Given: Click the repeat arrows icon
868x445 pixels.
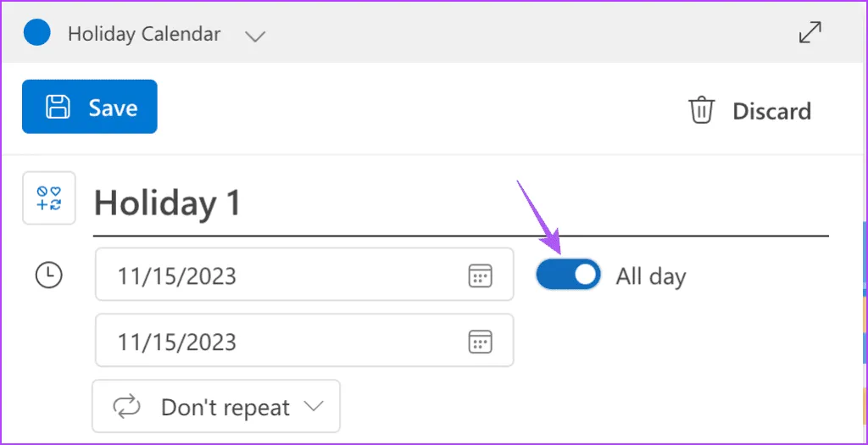Looking at the screenshot, I should (x=126, y=407).
